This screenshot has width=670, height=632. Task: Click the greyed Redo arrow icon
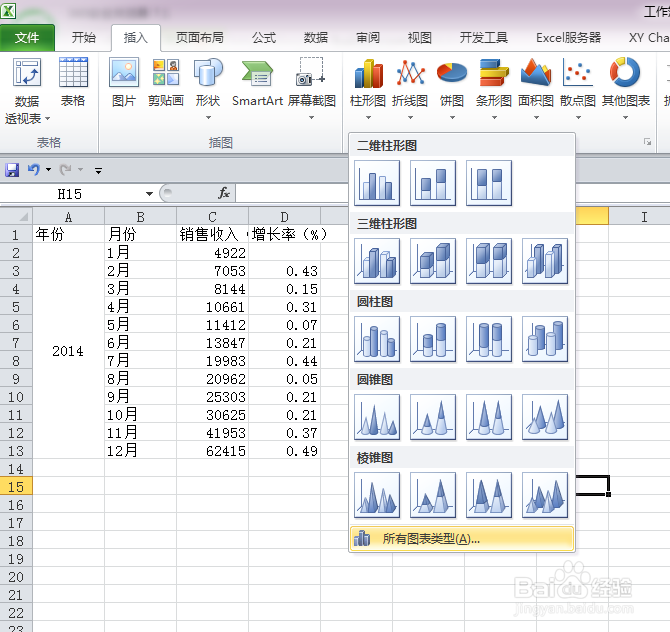(65, 170)
